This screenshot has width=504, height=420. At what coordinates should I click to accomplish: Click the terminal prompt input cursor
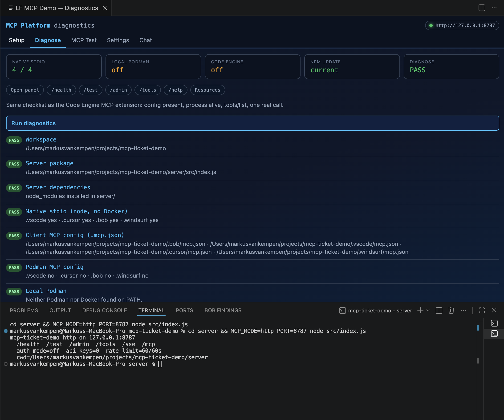pyautogui.click(x=160, y=364)
